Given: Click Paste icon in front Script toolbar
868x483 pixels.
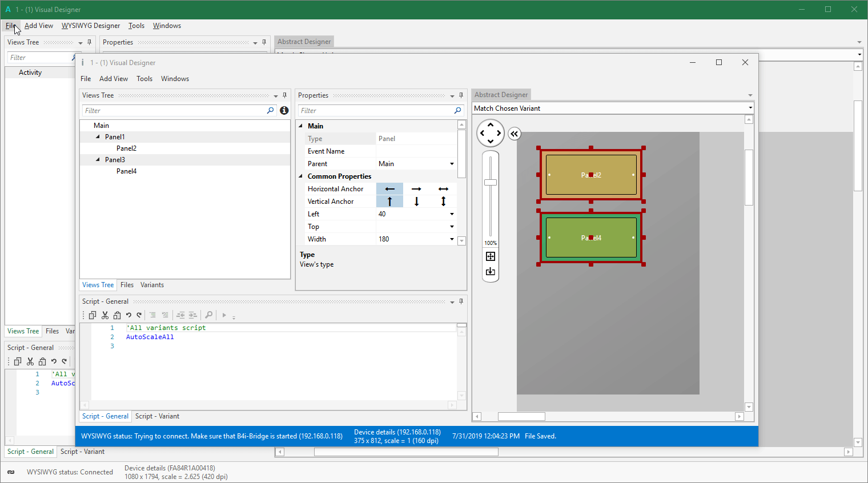Looking at the screenshot, I should (x=117, y=315).
